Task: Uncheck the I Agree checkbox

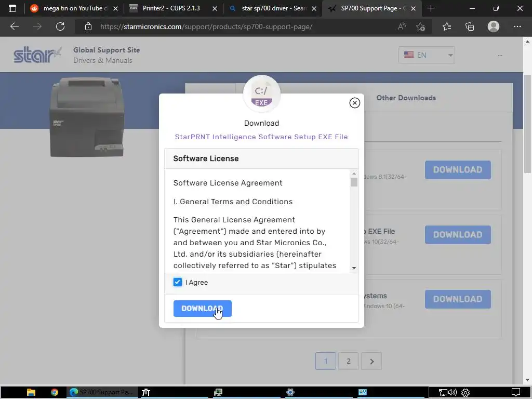Action: 178,282
